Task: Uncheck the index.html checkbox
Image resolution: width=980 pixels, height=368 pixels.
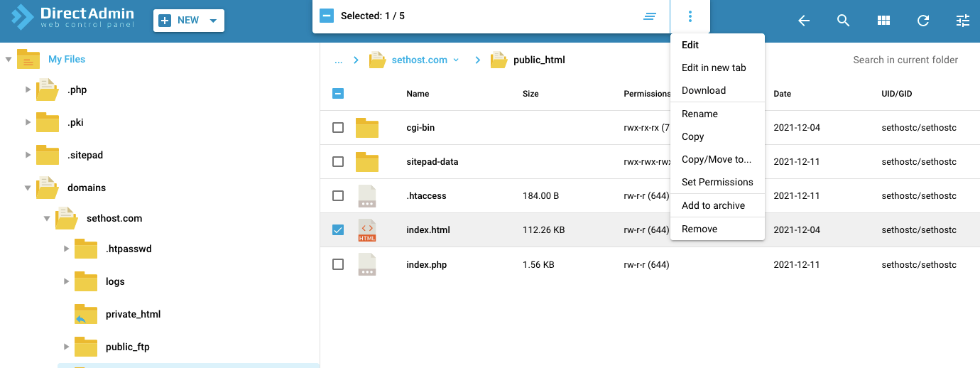Action: (x=338, y=230)
